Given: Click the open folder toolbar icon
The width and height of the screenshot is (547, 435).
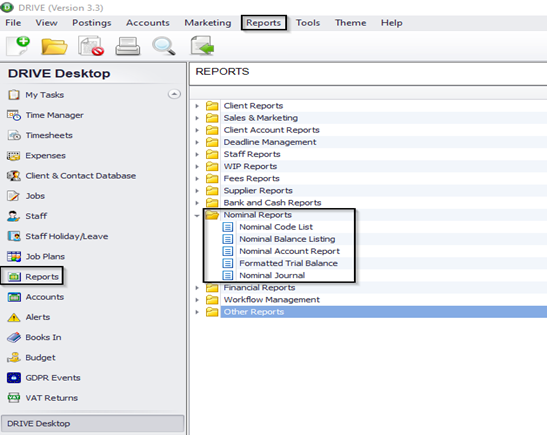Looking at the screenshot, I should click(54, 46).
